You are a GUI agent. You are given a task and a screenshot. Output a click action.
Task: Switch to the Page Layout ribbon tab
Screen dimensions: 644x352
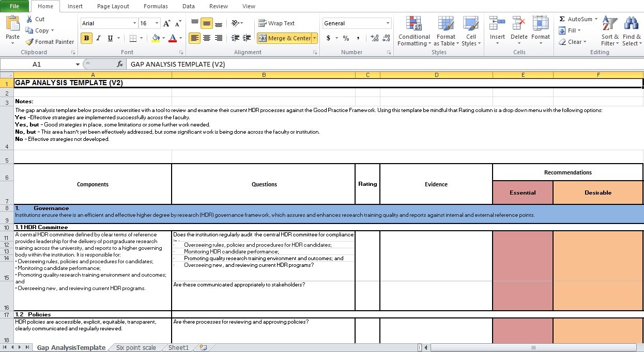click(113, 6)
